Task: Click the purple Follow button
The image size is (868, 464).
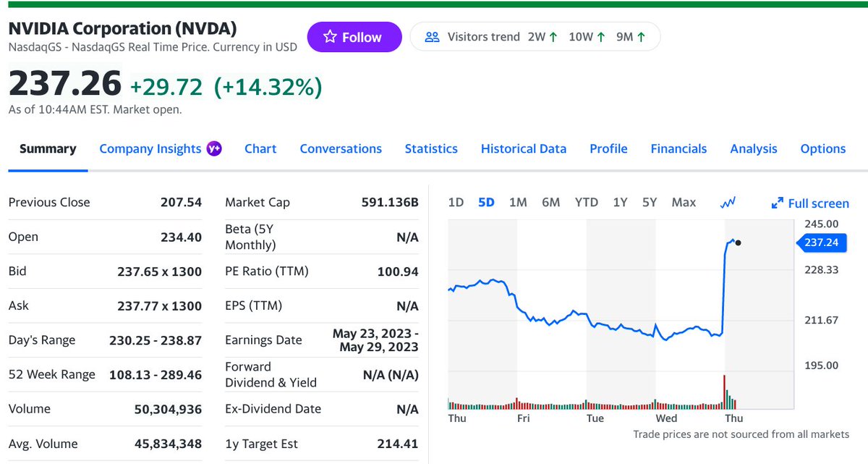Action: tap(354, 37)
